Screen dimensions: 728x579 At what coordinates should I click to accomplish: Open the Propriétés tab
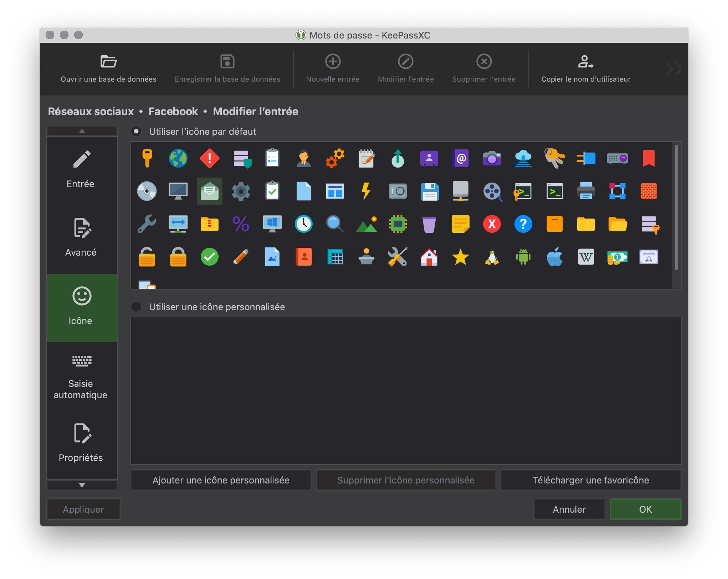82,444
